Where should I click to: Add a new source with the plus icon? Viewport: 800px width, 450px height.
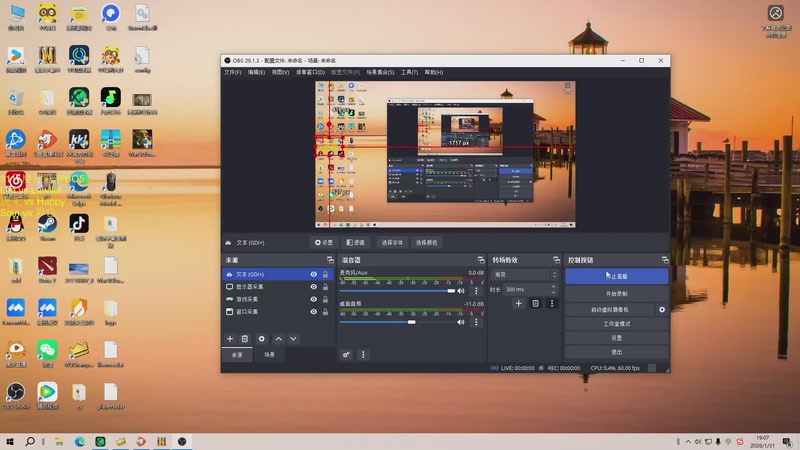(x=230, y=339)
